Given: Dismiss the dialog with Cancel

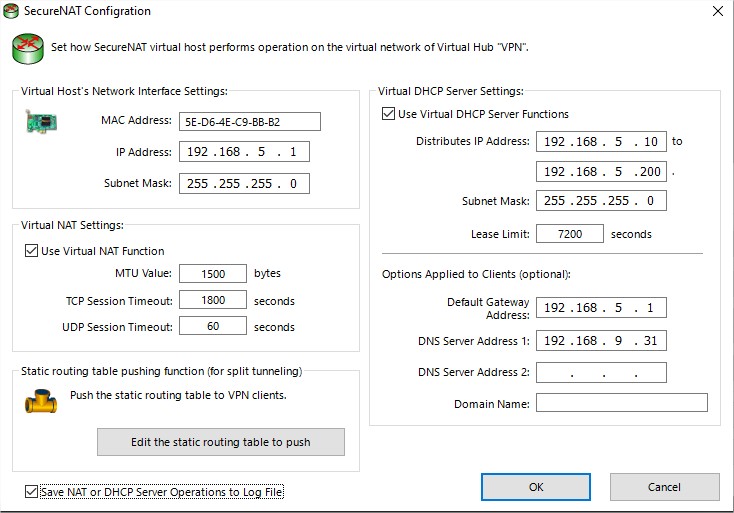Looking at the screenshot, I should click(x=664, y=487).
